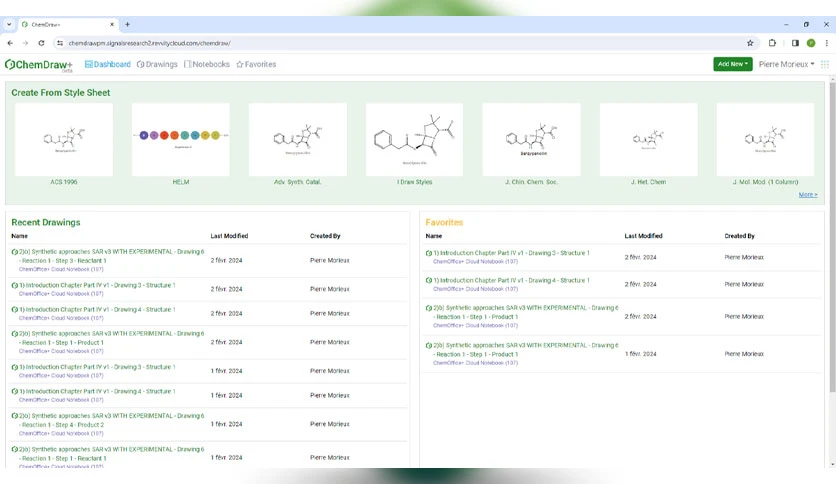Click notebook link under Step 3 - Reactant 1
836x484 pixels.
[61, 269]
